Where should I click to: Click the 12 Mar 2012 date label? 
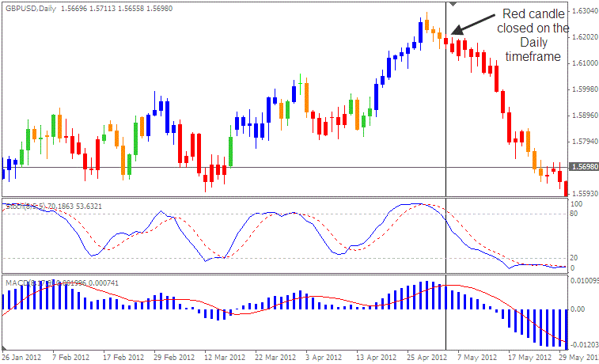(225, 358)
